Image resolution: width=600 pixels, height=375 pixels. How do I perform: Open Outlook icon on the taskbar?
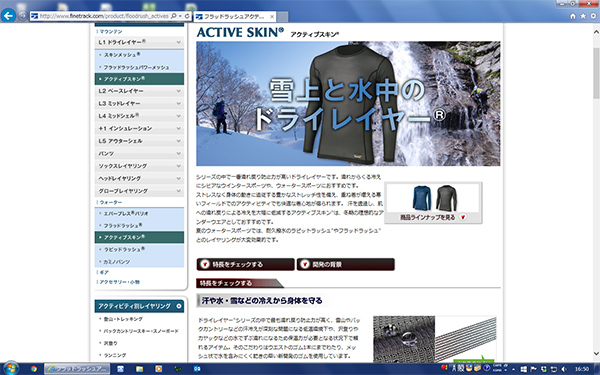[197, 369]
